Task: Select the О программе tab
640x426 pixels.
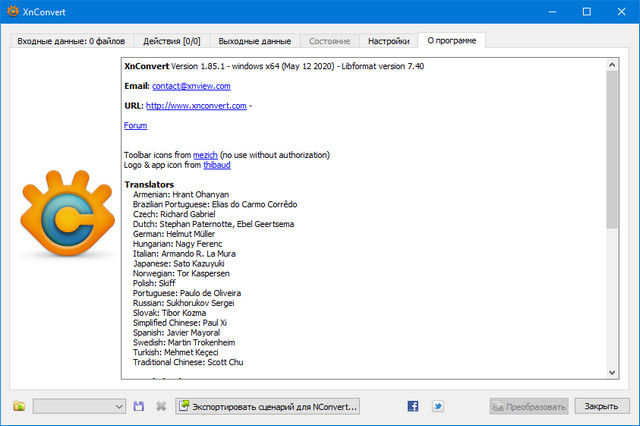Action: pos(450,41)
